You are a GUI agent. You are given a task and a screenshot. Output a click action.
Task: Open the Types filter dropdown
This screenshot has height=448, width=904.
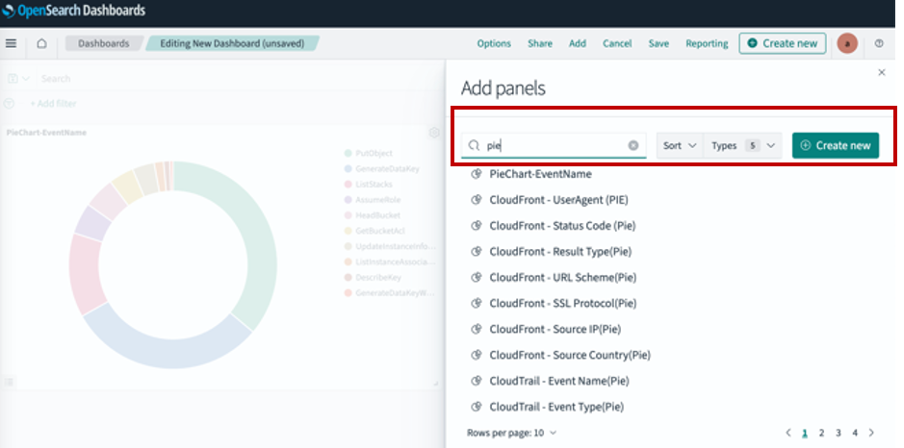click(743, 145)
